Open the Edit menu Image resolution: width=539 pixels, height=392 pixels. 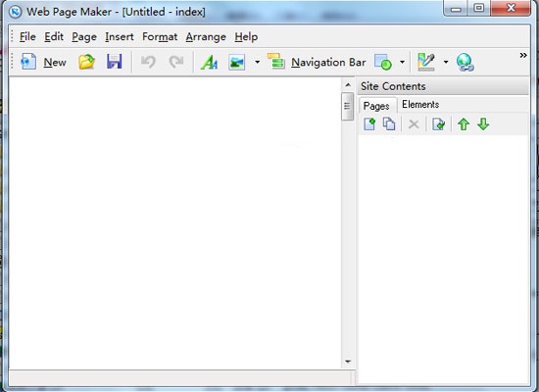54,37
